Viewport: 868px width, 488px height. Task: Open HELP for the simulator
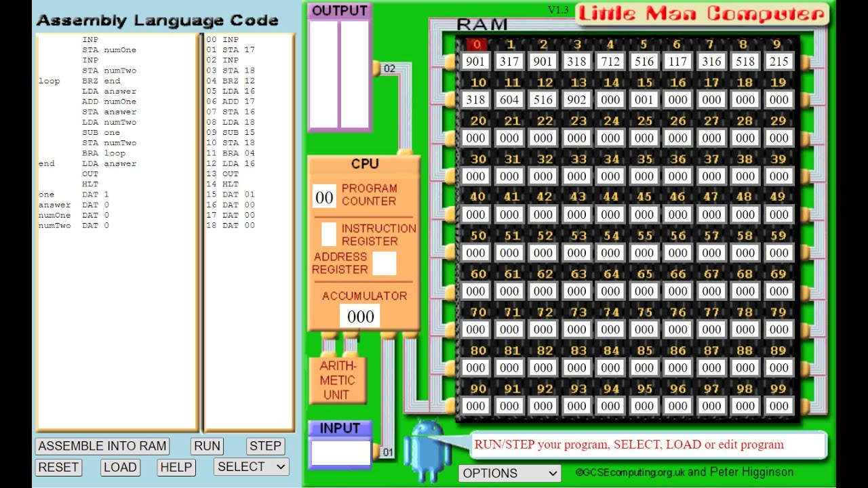(176, 467)
